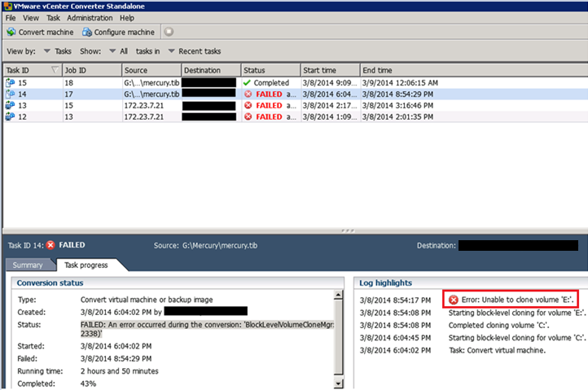The height and width of the screenshot is (390, 588).
Task: Click the Conversion status scrollbar thumb
Action: coord(338,337)
